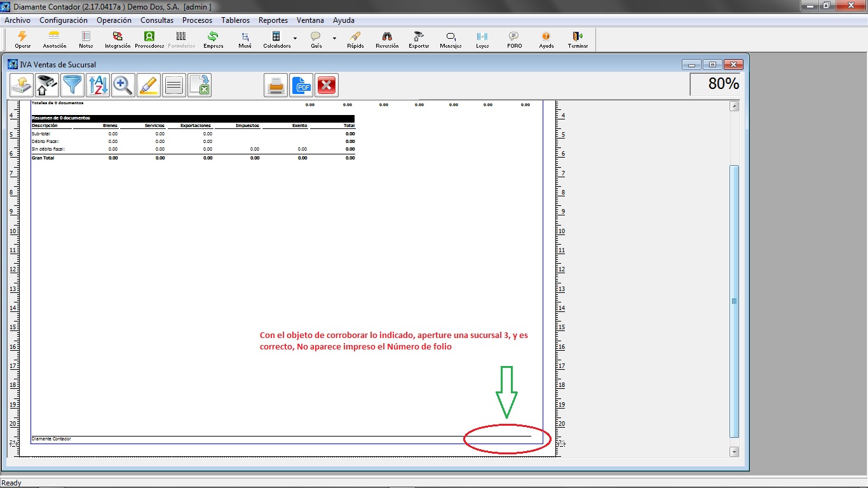Export the report to PDF

[x=301, y=85]
